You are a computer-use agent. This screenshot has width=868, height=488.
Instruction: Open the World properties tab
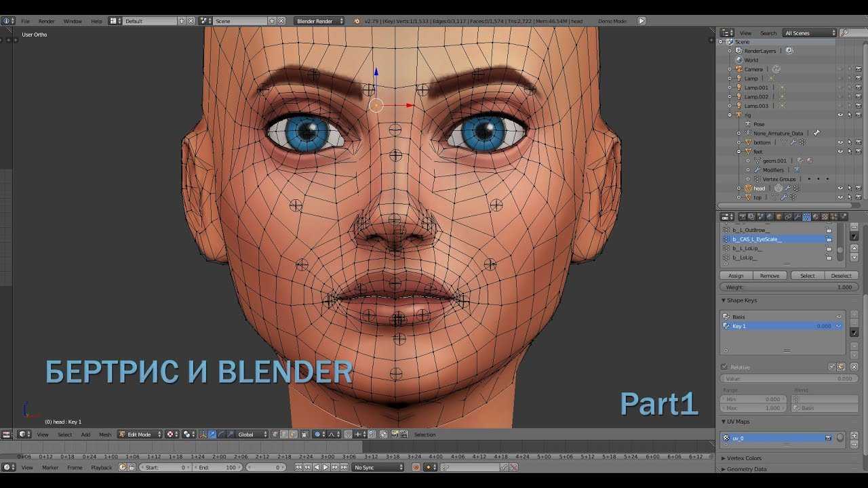click(x=769, y=217)
